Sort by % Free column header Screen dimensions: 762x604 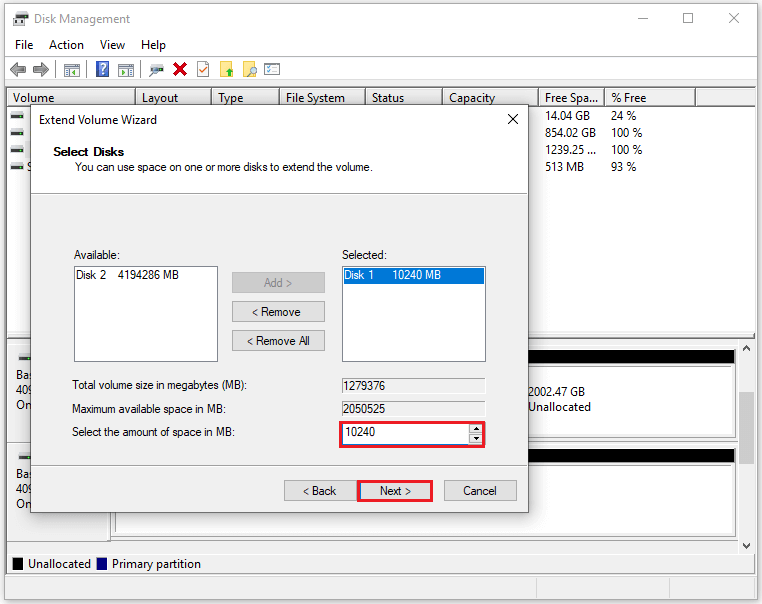pos(650,98)
